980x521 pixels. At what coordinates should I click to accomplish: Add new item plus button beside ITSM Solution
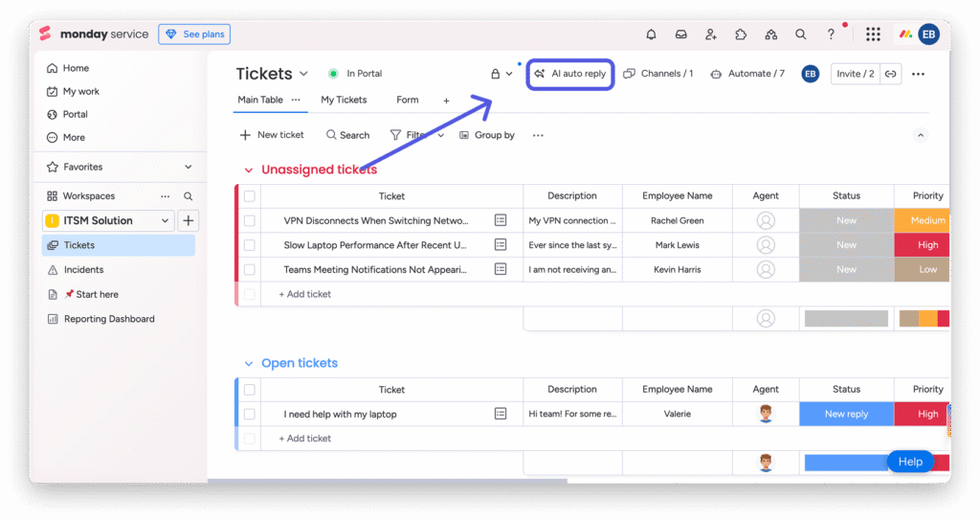(x=189, y=221)
